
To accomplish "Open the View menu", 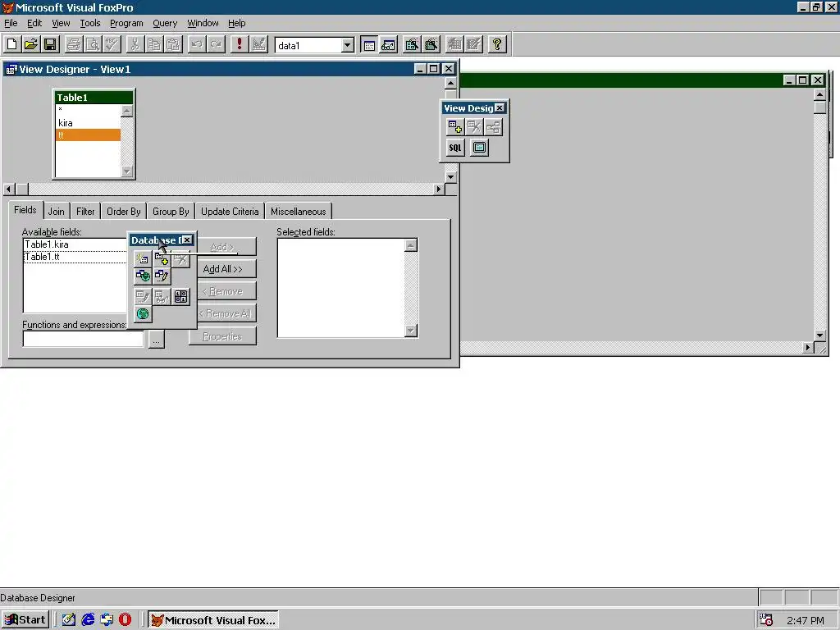I will coord(61,23).
